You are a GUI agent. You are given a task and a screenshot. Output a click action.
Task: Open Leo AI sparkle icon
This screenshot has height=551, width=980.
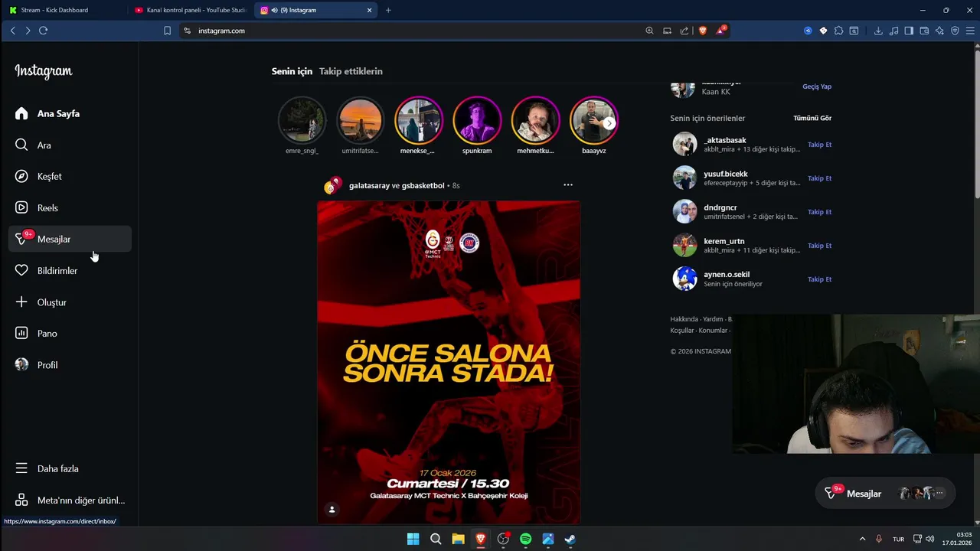(x=939, y=31)
